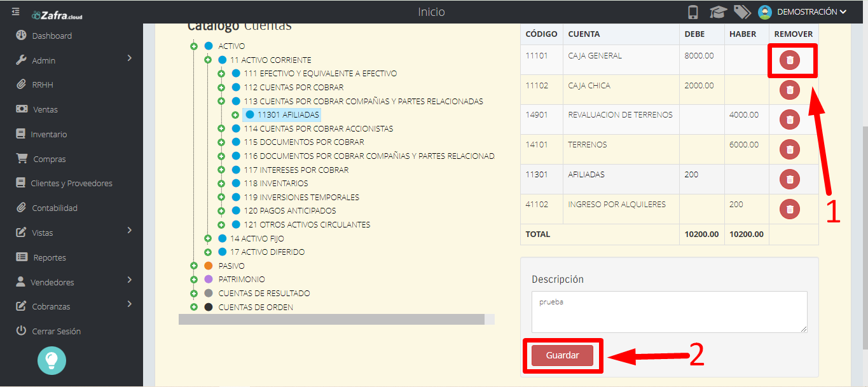This screenshot has width=868, height=387.
Task: Expand the Admin submenu chevron
Action: [x=130, y=58]
